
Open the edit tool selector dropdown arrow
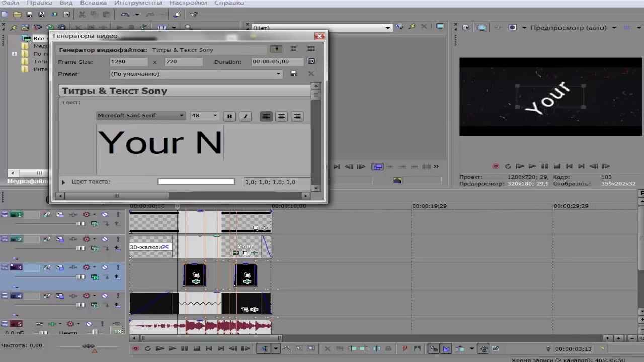point(275,348)
